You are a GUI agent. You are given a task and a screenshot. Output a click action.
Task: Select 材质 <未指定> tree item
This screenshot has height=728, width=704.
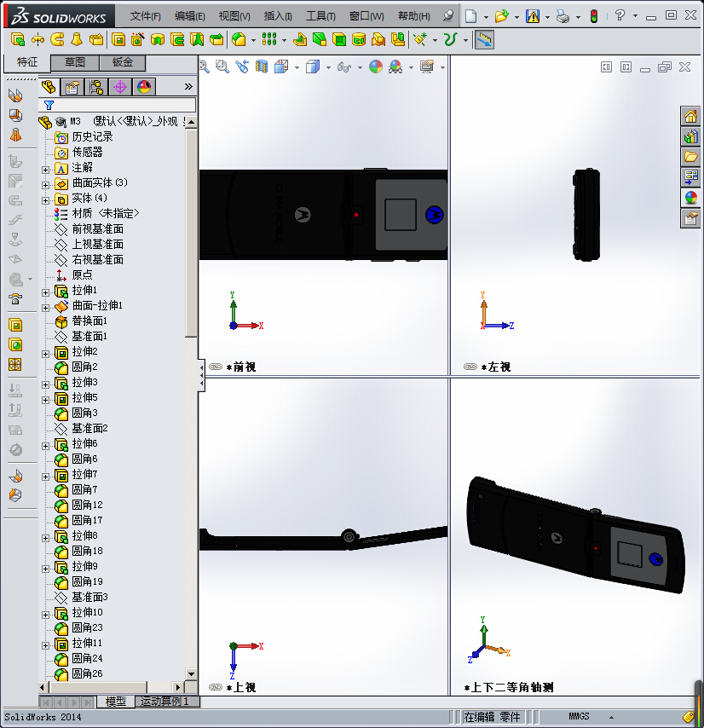click(x=106, y=214)
